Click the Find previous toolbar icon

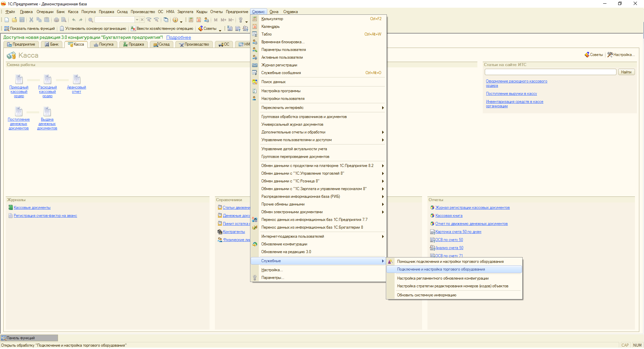tap(156, 20)
